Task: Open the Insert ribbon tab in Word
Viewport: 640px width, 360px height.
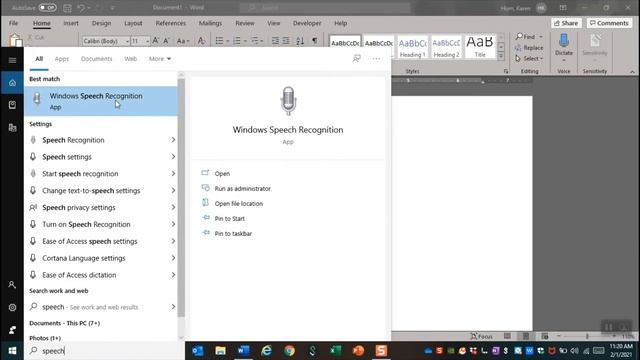Action: tap(71, 23)
